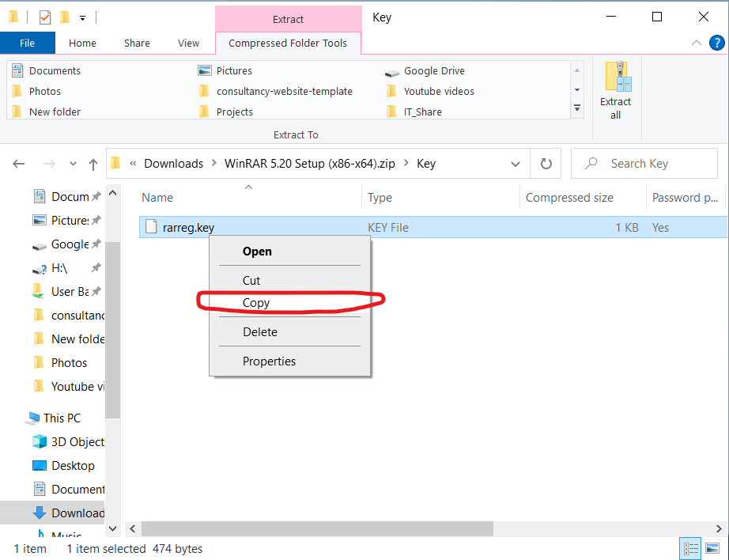
Task: Click the Properties quick access checkmark icon
Action: pos(45,18)
